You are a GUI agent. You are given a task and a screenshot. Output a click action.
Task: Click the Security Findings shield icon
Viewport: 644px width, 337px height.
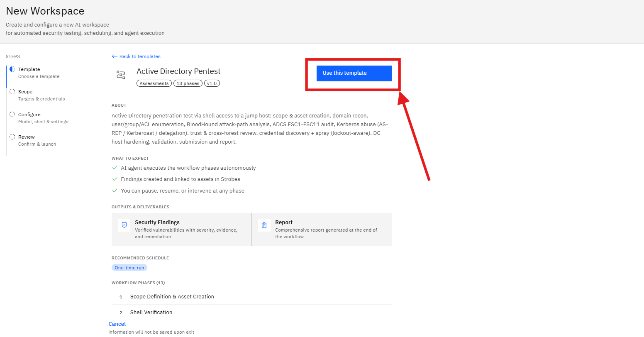(124, 225)
